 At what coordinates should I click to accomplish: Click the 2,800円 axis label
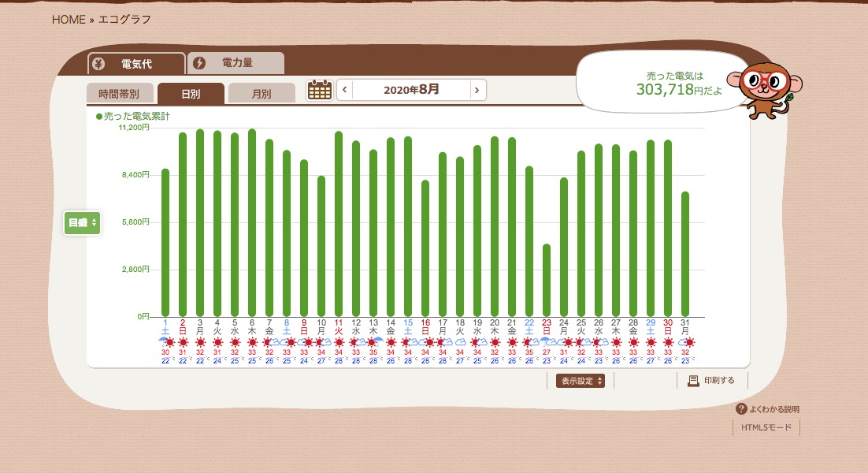135,269
